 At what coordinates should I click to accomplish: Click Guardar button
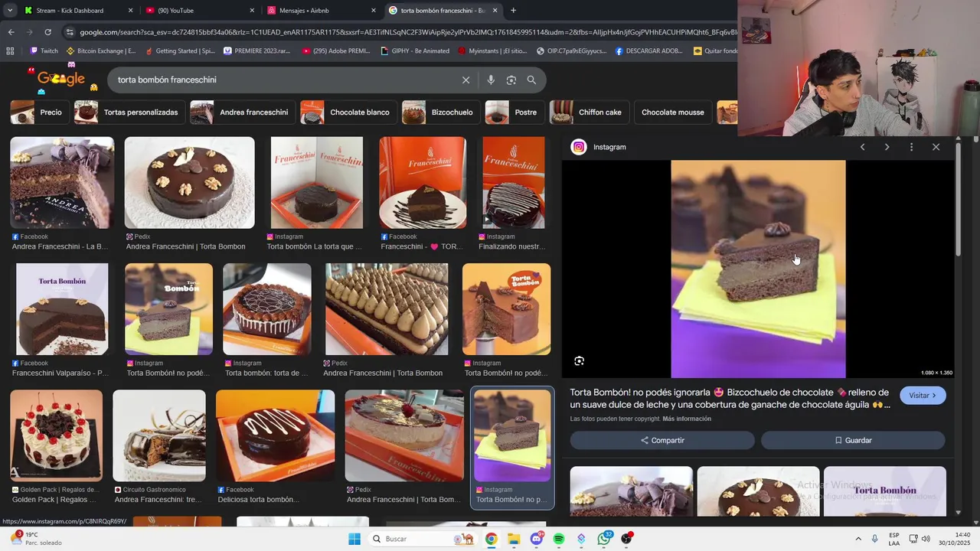coord(853,440)
